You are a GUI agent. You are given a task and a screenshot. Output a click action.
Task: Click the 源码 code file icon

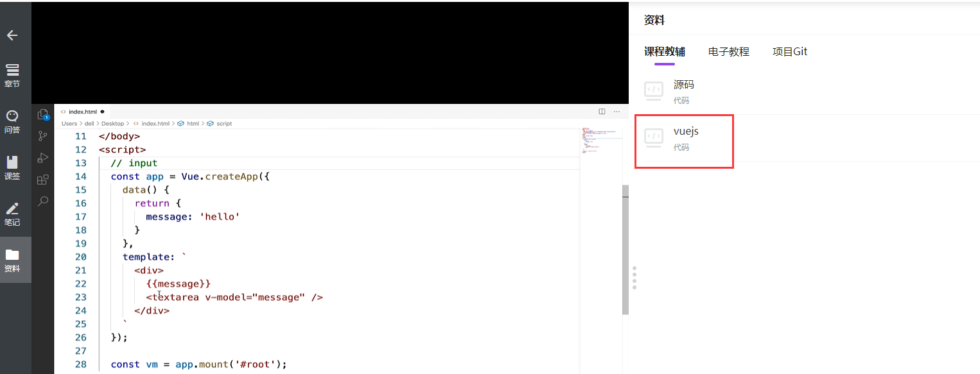[x=654, y=90]
